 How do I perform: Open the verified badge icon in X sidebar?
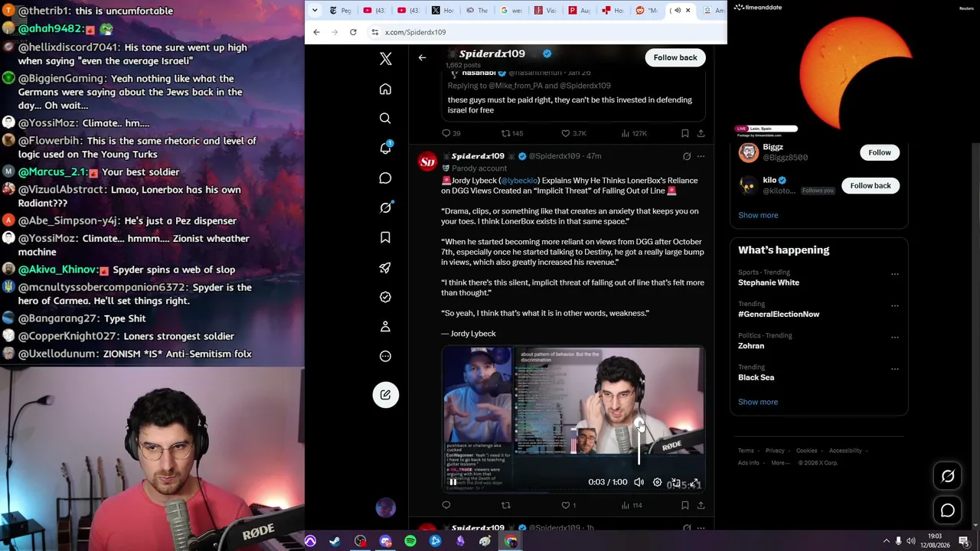[x=385, y=297]
